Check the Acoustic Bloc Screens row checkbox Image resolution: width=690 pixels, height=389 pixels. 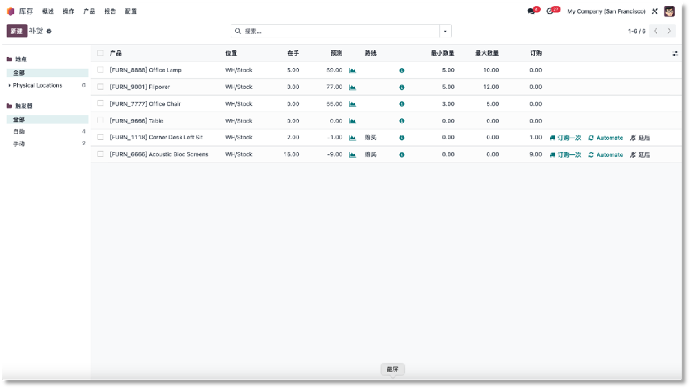(100, 154)
